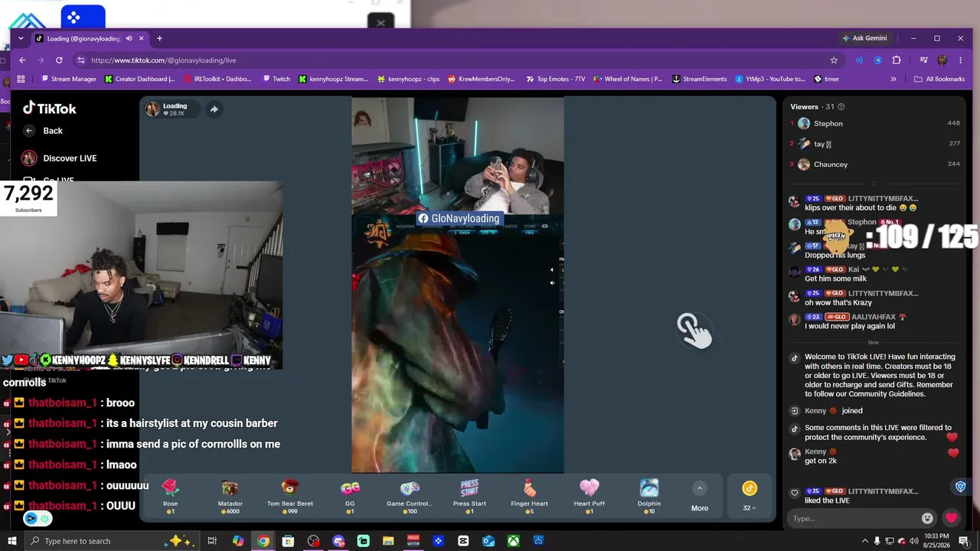The height and width of the screenshot is (551, 980).
Task: Go Back using the TikTok sidebar button
Action: click(x=43, y=131)
